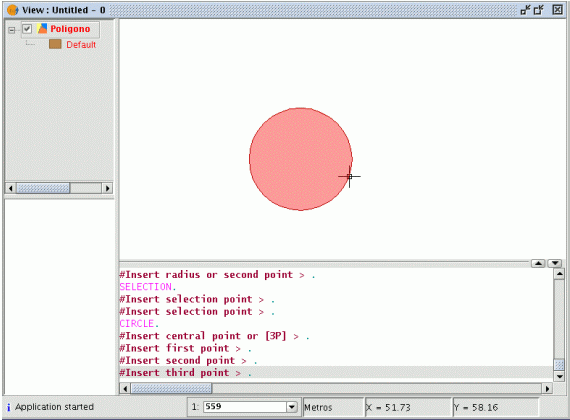The width and height of the screenshot is (570, 420).
Task: Click the first restore icon in title bar
Action: 526,10
